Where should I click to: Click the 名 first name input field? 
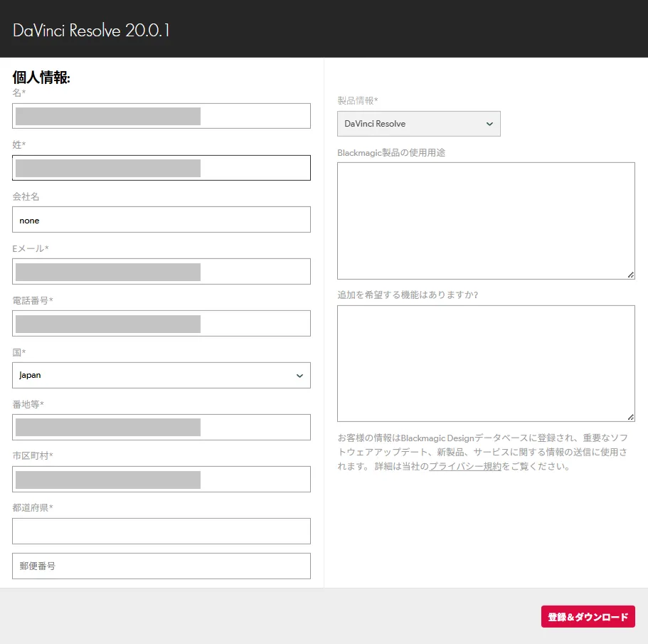coord(161,116)
